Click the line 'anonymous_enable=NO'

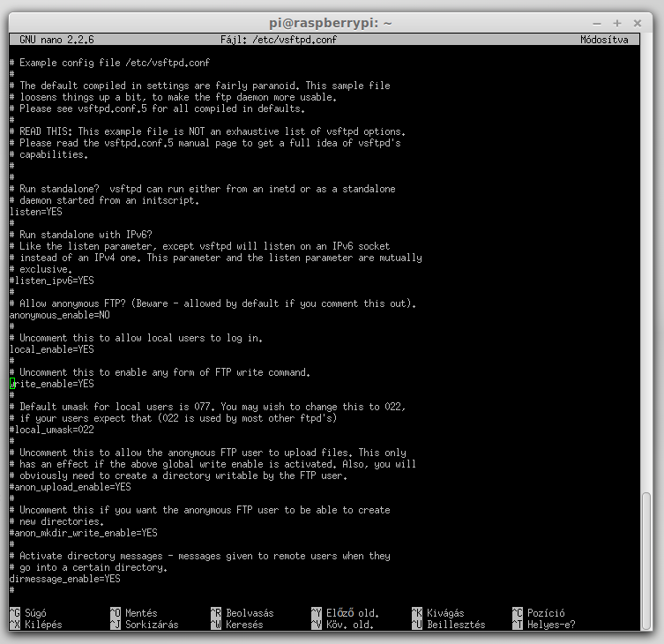point(60,315)
